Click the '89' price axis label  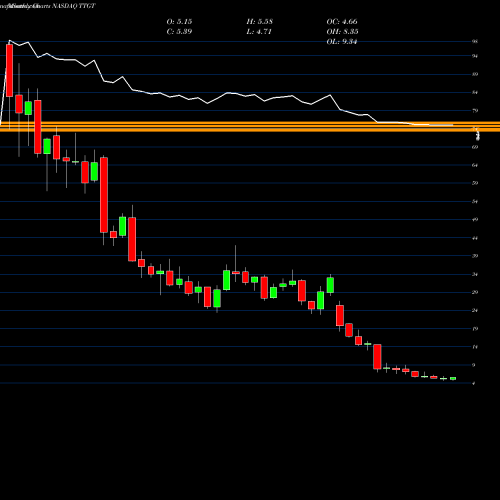click(x=475, y=74)
